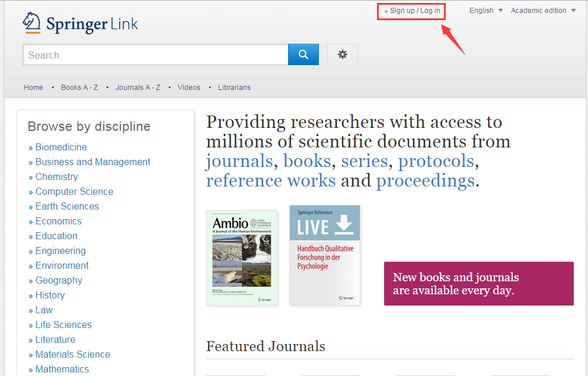Open the gear search options
588x376 pixels.
tap(343, 54)
